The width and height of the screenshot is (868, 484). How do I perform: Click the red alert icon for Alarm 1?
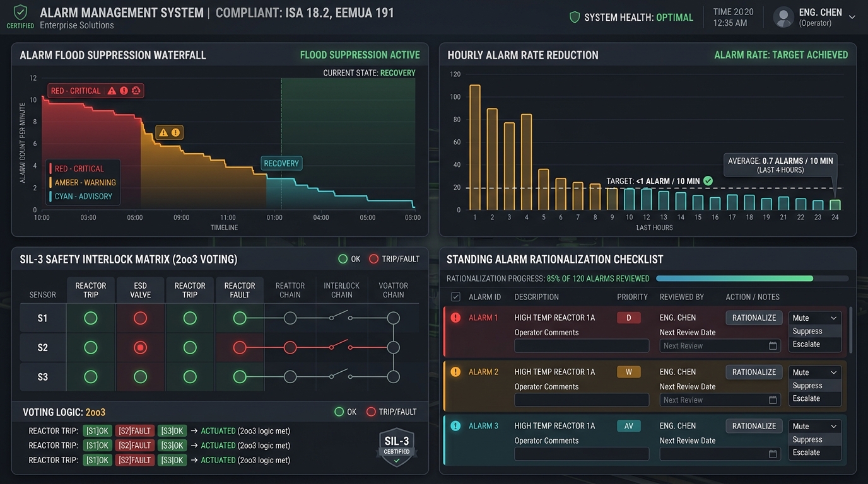pyautogui.click(x=455, y=318)
